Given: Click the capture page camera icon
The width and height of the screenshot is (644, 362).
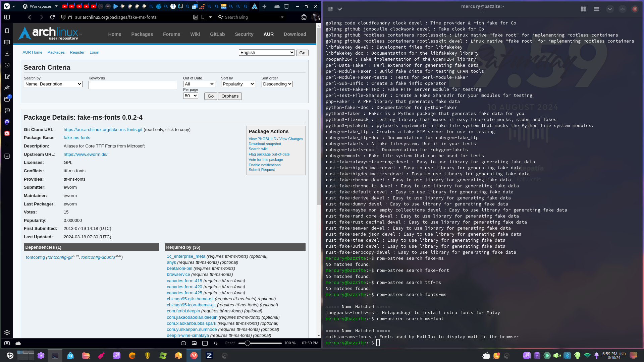Looking at the screenshot, I should pos(183,343).
